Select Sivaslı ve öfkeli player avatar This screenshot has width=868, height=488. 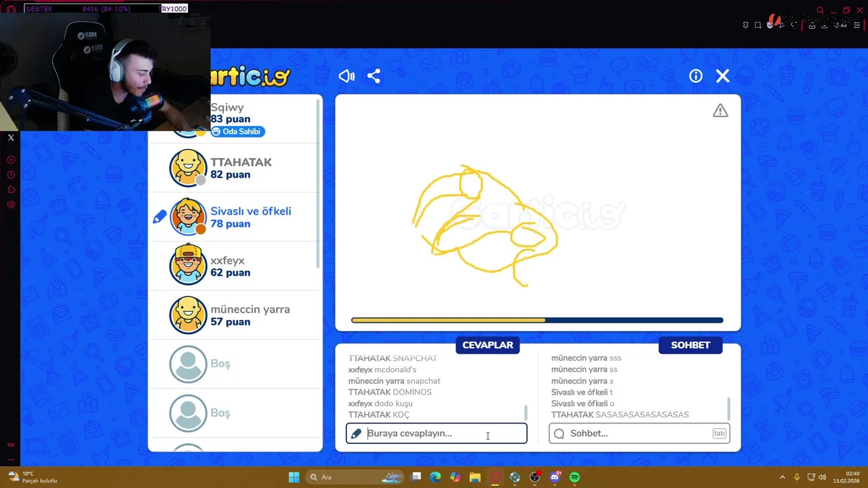(188, 217)
